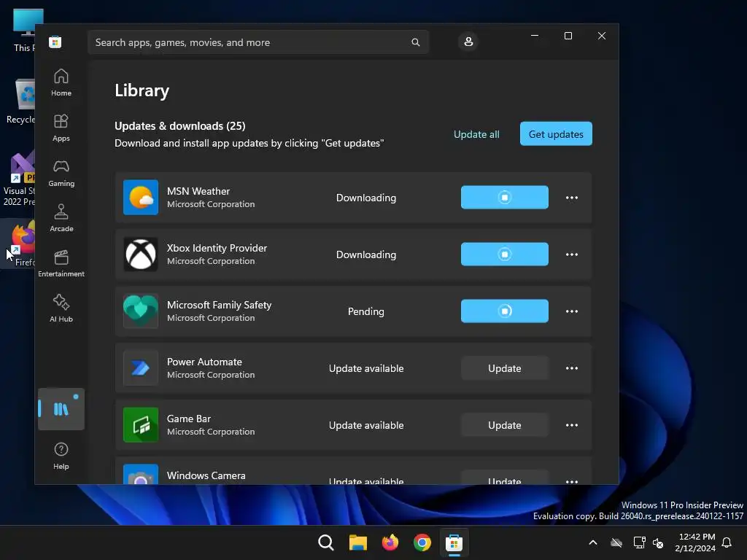
Task: Open Help from the sidebar
Action: point(61,456)
